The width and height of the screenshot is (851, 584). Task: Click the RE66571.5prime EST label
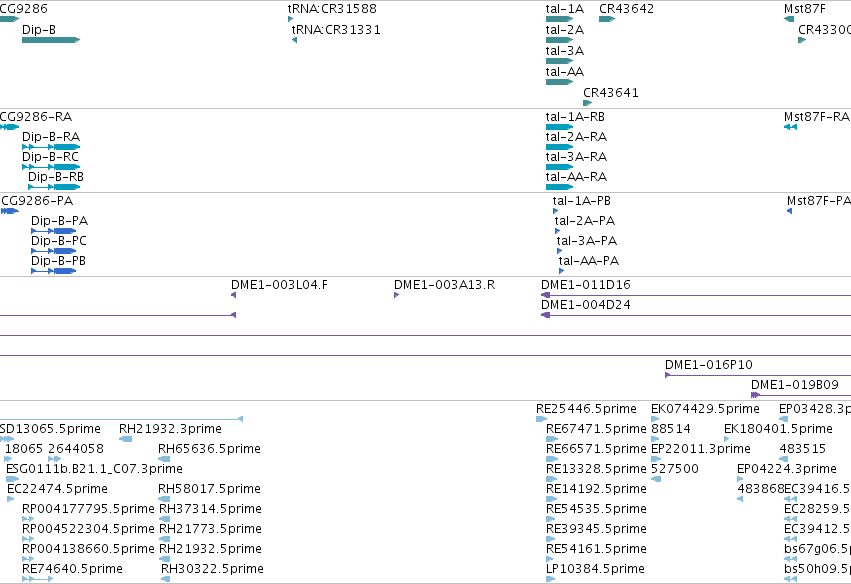click(596, 449)
